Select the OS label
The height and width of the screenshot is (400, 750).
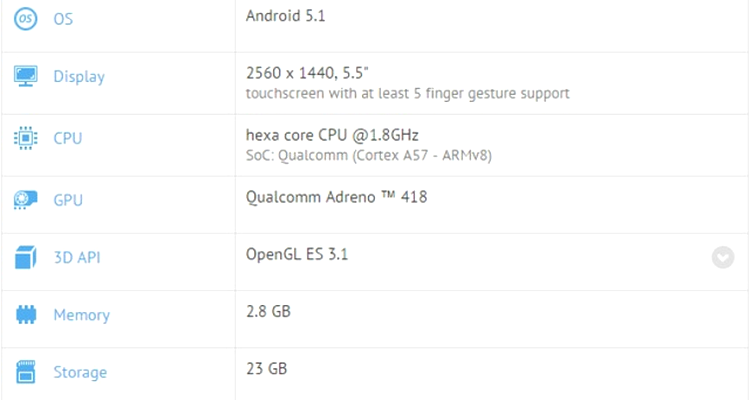(x=63, y=19)
